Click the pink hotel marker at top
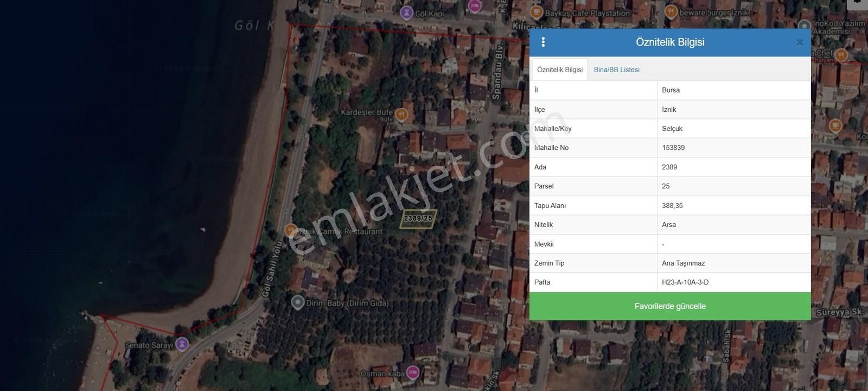 (475, 6)
